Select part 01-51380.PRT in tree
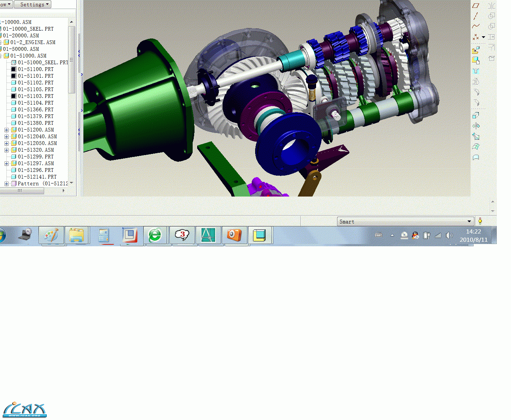The height and width of the screenshot is (420, 511). point(36,123)
